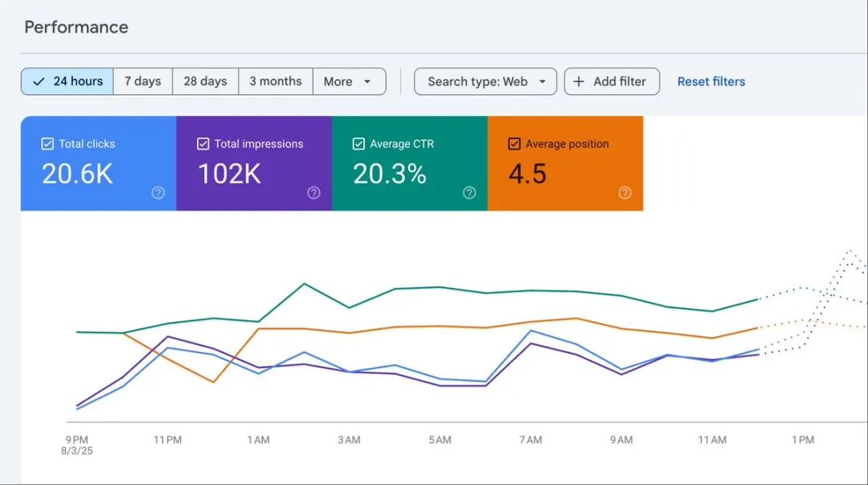
Task: Open help icon on Total impressions card
Action: pos(314,193)
